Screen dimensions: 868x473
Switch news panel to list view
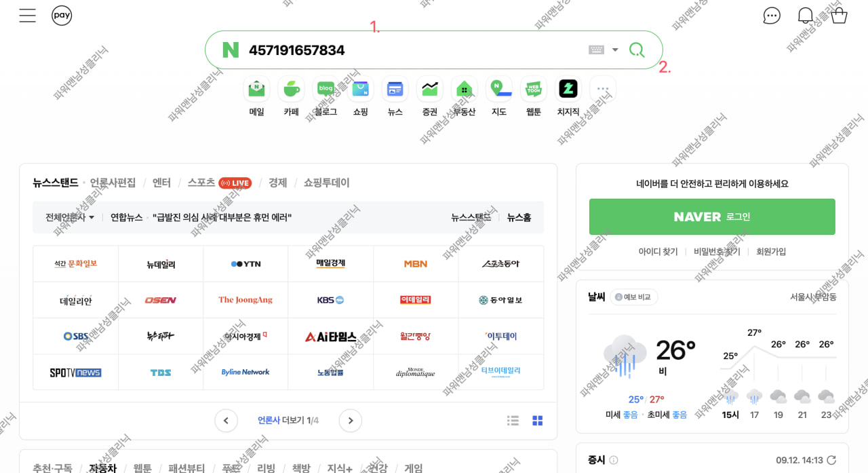coord(513,421)
